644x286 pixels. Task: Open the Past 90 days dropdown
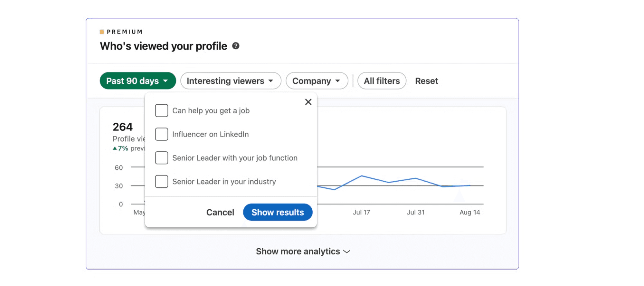(138, 81)
